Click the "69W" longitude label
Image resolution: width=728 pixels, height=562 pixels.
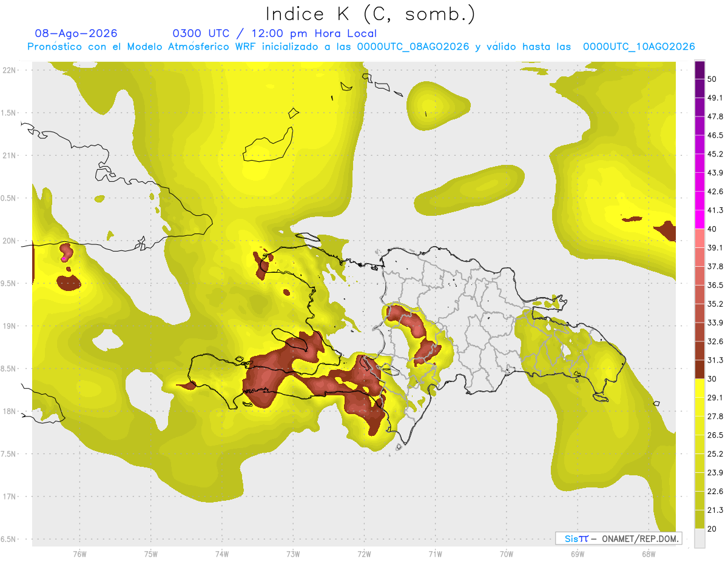click(x=577, y=554)
